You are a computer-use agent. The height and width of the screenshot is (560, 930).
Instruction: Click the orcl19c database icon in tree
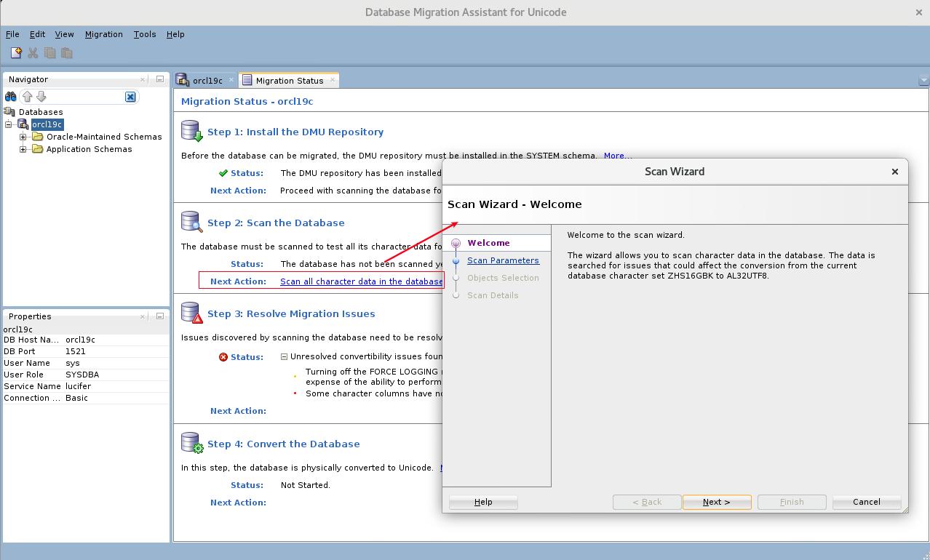[23, 124]
